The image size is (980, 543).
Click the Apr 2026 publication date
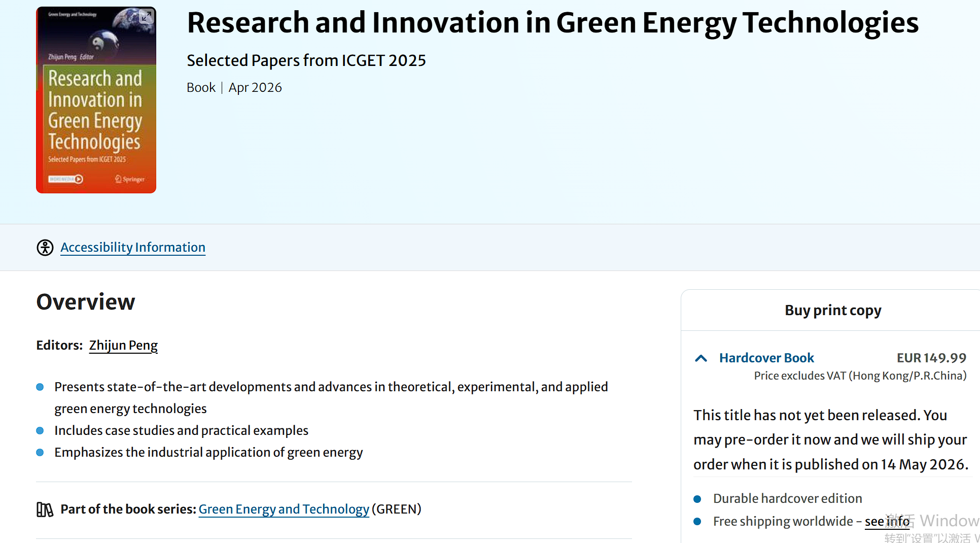click(255, 88)
